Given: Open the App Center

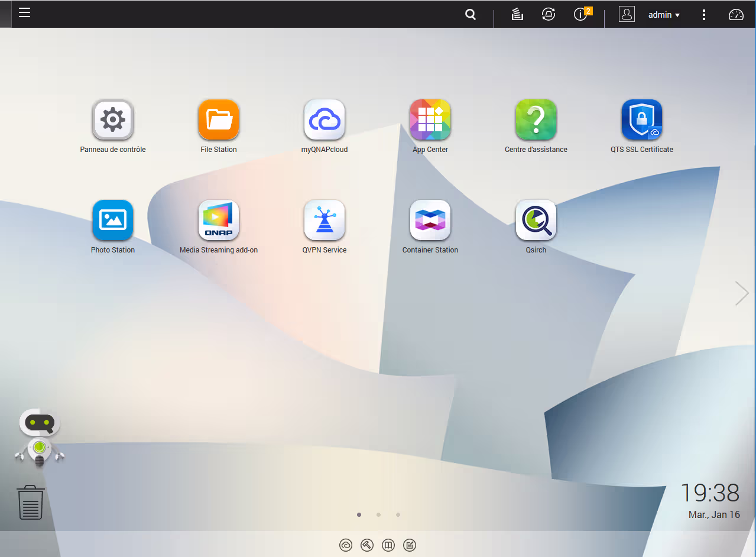Looking at the screenshot, I should coord(430,120).
